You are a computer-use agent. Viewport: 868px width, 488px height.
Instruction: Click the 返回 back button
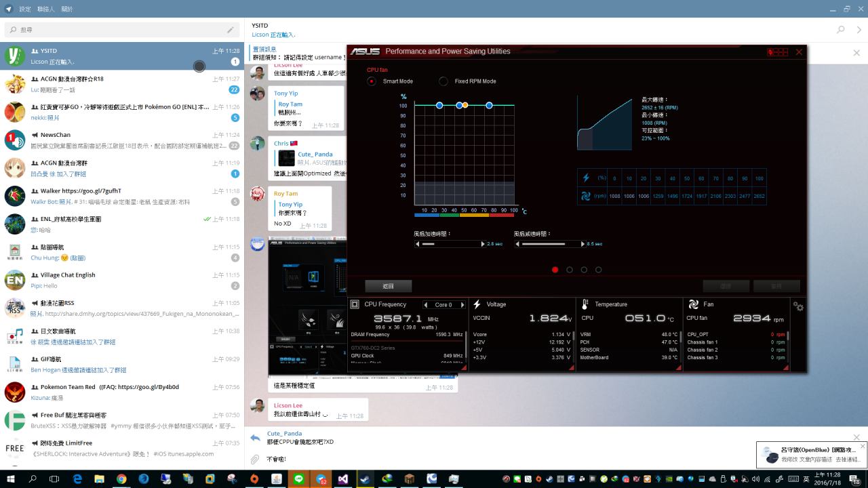(388, 286)
